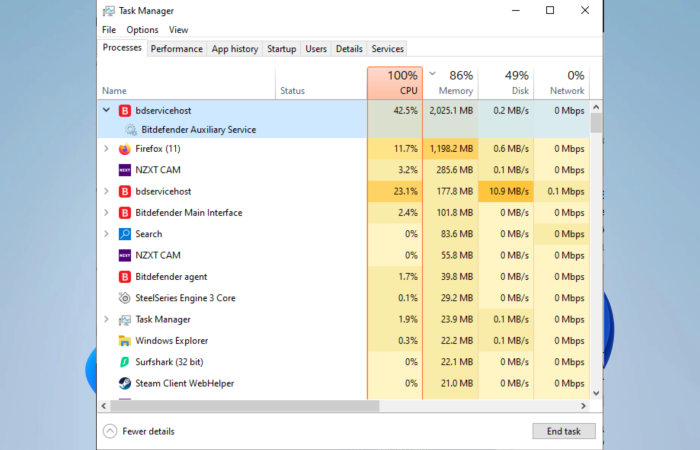Click the NZXT CAM icon in the 285.6 MB row

125,170
